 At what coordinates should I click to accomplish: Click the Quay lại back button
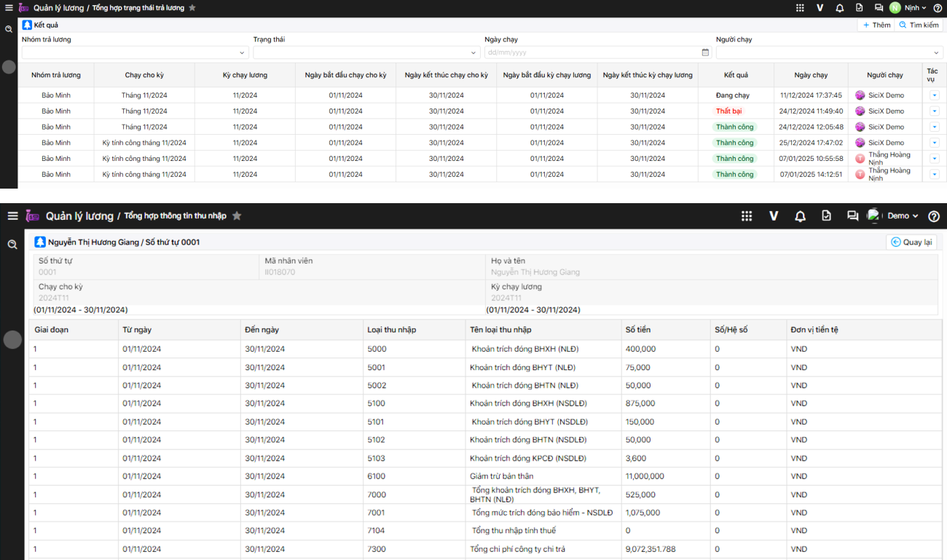coord(911,242)
